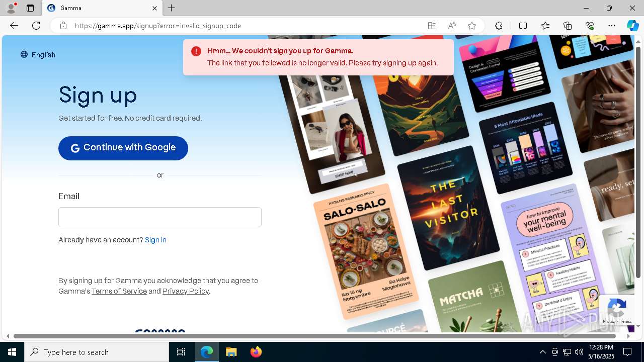Open Task View on taskbar
This screenshot has width=644, height=362.
pos(181,352)
